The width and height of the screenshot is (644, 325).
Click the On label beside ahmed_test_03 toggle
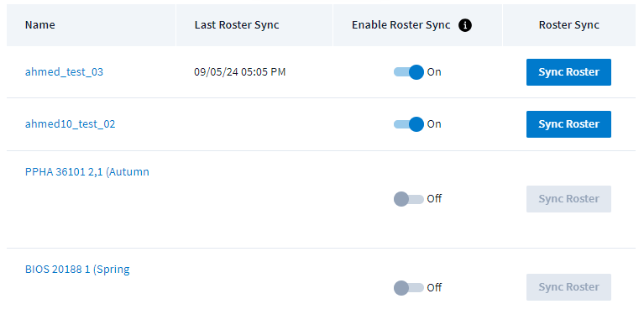[x=434, y=72]
